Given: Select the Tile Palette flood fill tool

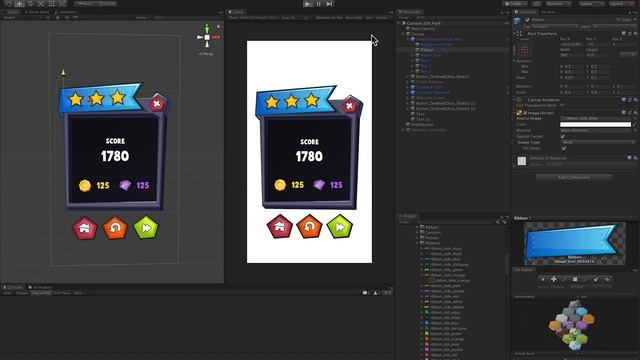Looking at the screenshot, I should [607, 279].
